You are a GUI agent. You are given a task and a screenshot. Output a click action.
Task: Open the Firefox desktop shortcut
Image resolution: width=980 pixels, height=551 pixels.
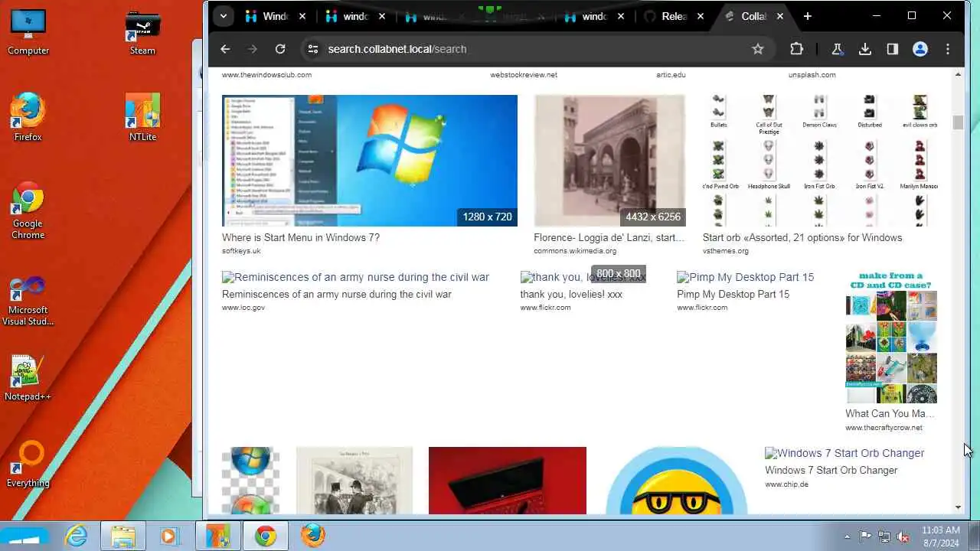[x=28, y=118]
